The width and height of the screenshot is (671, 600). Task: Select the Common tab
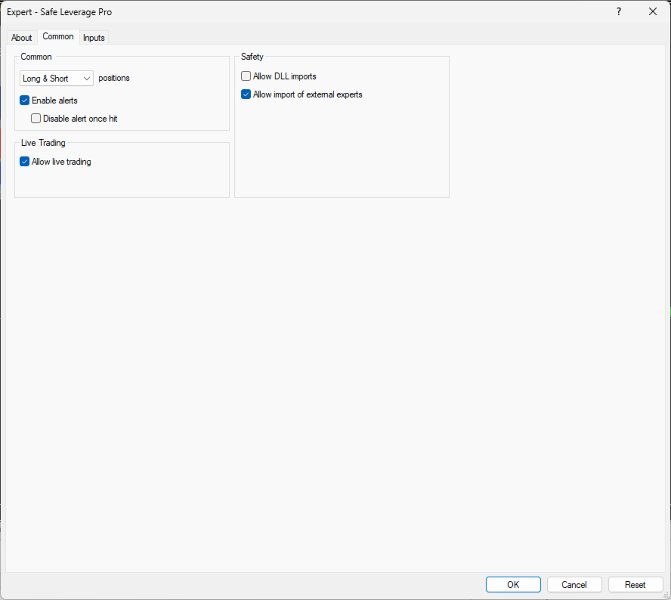pyautogui.click(x=58, y=37)
